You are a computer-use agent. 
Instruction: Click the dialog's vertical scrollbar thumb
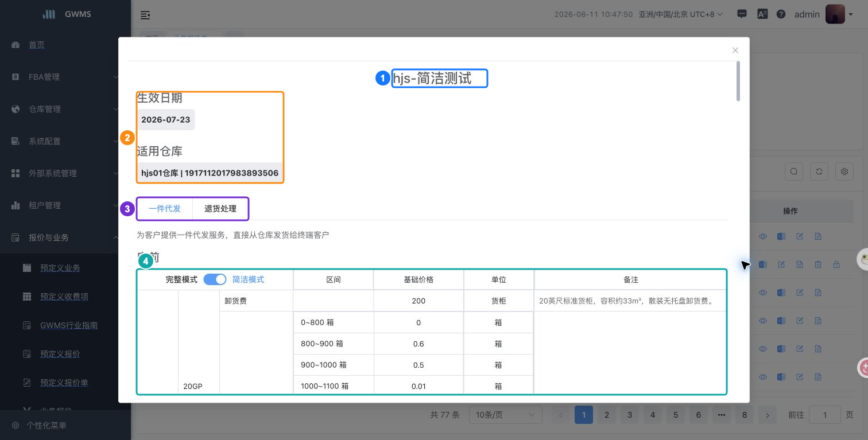tap(738, 81)
